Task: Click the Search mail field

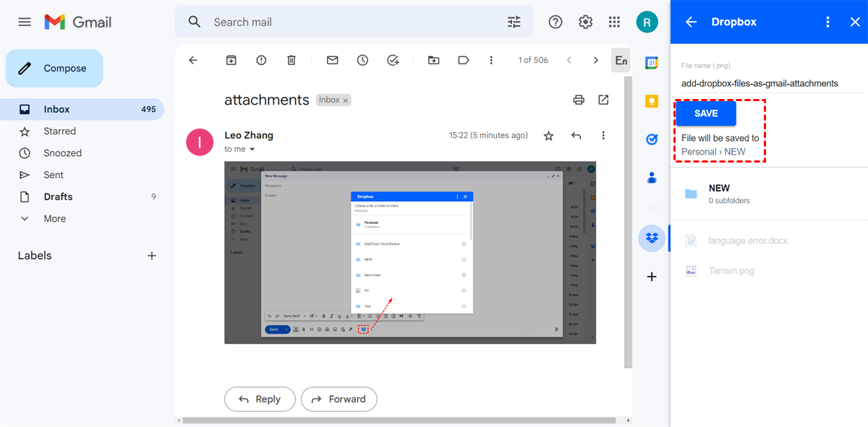Action: click(x=354, y=22)
